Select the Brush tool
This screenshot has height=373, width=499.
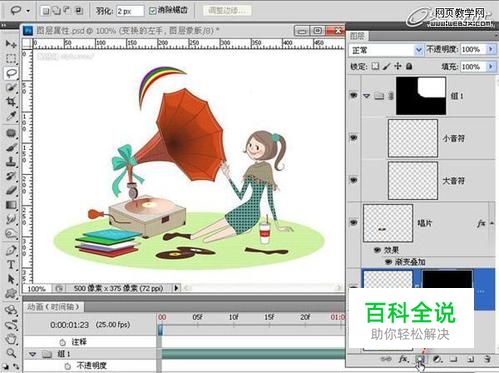pyautogui.click(x=11, y=148)
